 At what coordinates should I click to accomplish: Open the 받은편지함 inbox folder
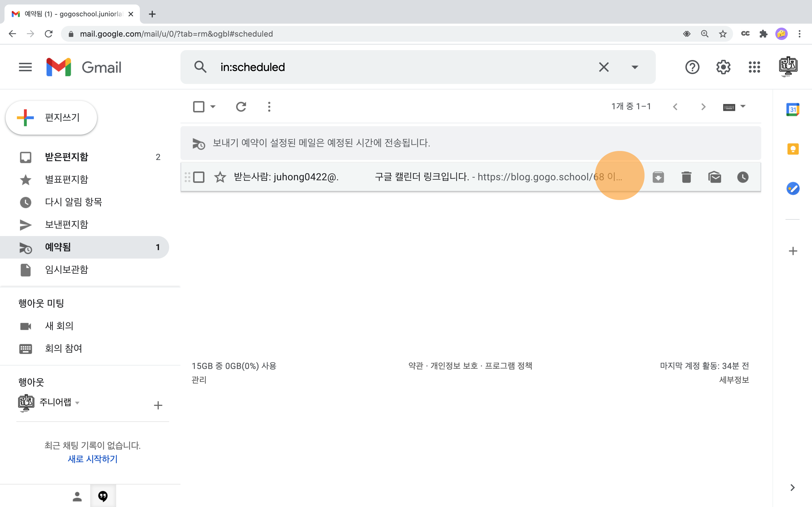pyautogui.click(x=67, y=157)
